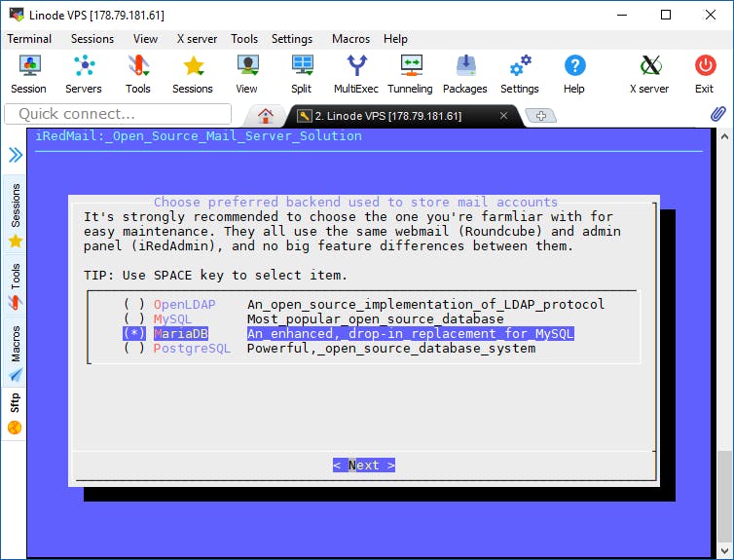Viewport: 734px width, 560px height.
Task: Open the Tools sidebar tab
Action: 16,285
